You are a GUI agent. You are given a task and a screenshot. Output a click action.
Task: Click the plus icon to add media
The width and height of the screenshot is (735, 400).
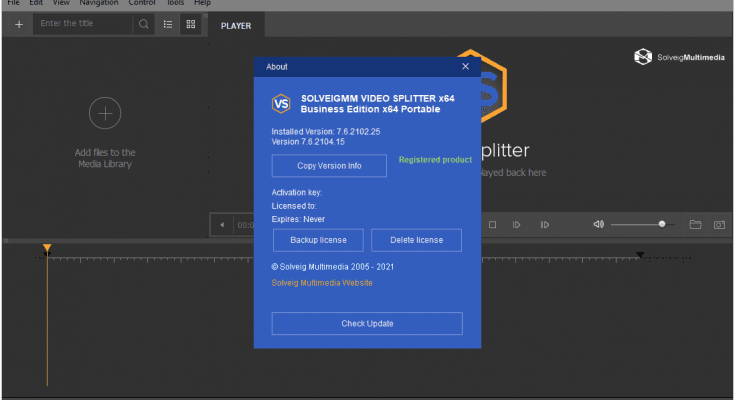coord(19,24)
